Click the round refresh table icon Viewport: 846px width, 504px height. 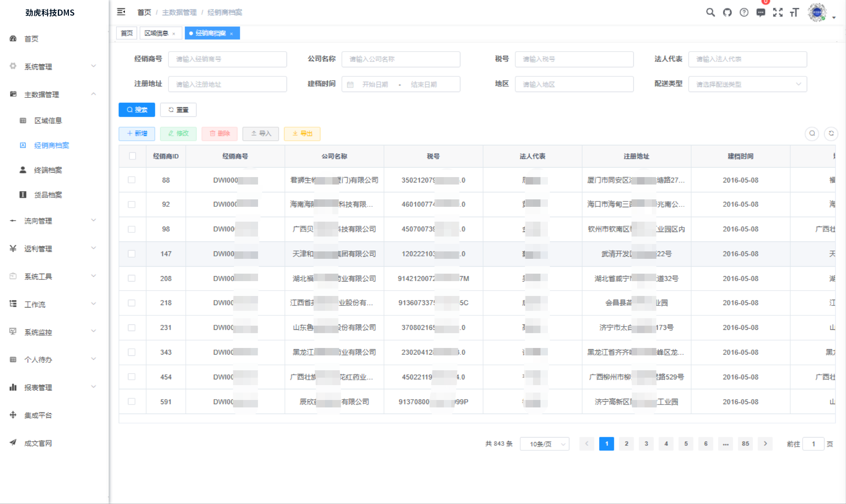point(831,133)
